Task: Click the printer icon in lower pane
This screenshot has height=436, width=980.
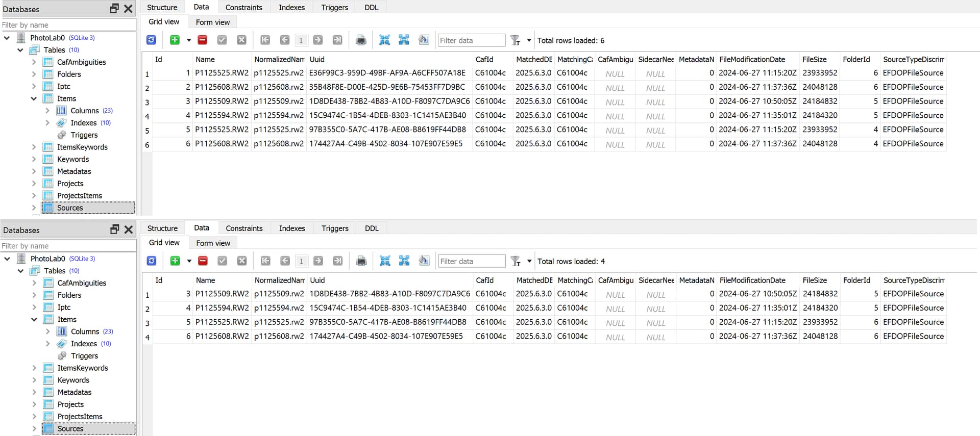Action: [361, 261]
